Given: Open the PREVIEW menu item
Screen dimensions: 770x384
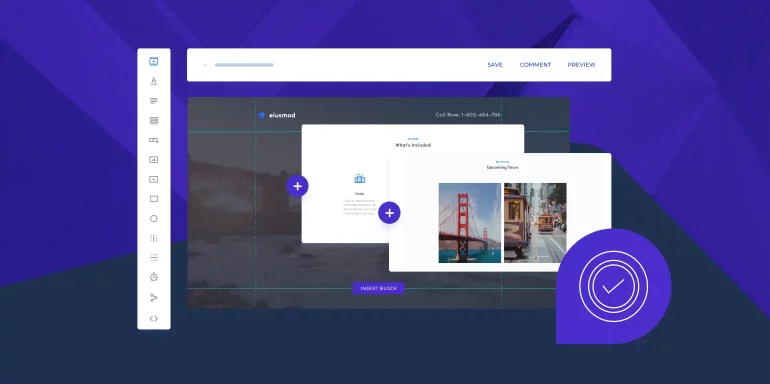Looking at the screenshot, I should (x=581, y=65).
